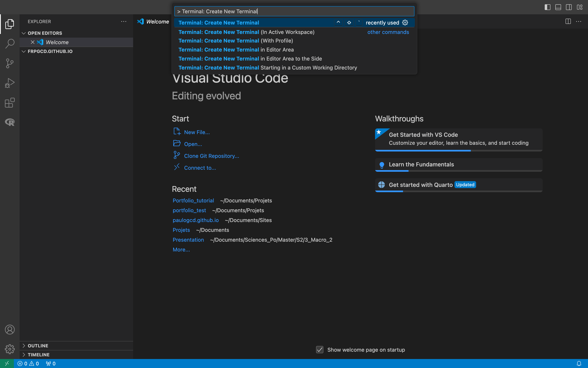Toggle bottom panel layout icon
This screenshot has height=368, width=588.
tap(558, 7)
